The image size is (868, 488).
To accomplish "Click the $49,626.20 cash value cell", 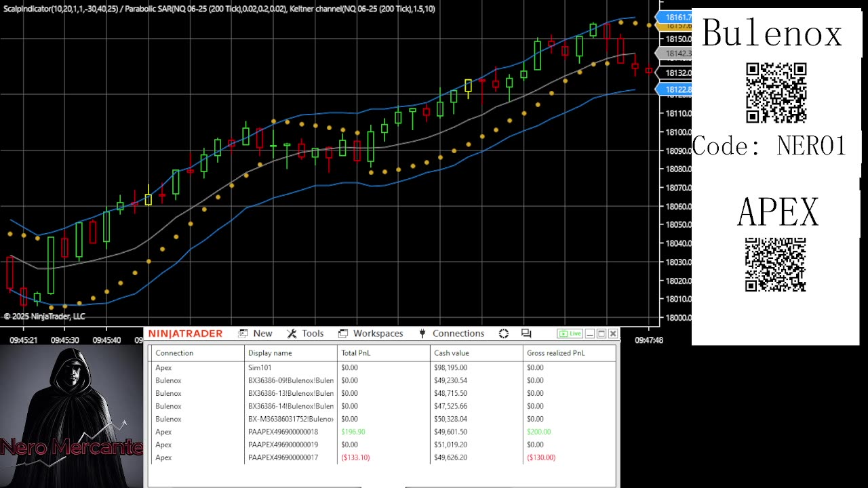I will [x=450, y=457].
